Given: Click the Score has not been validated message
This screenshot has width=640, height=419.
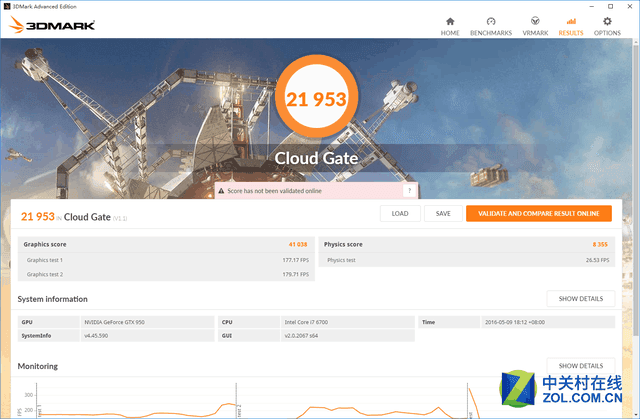Looking at the screenshot, I should click(x=274, y=191).
